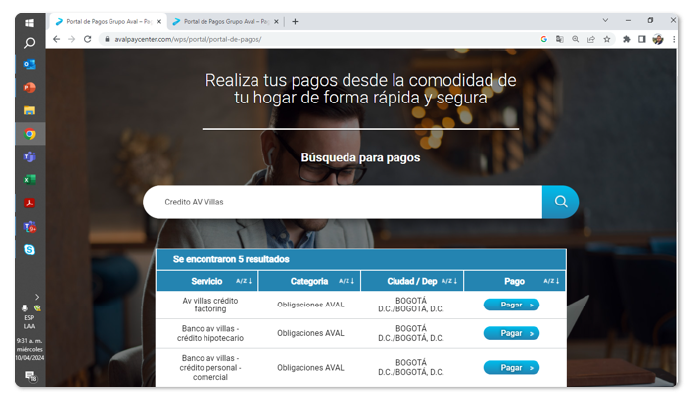Open Skype from the taskbar
Image resolution: width=700 pixels, height=409 pixels.
click(x=30, y=249)
